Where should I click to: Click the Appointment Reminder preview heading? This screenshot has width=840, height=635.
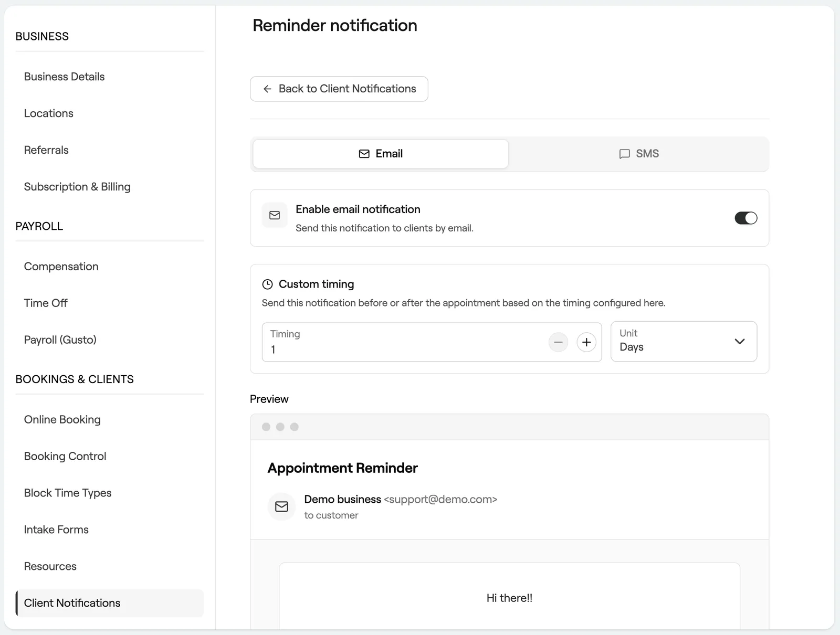point(343,468)
